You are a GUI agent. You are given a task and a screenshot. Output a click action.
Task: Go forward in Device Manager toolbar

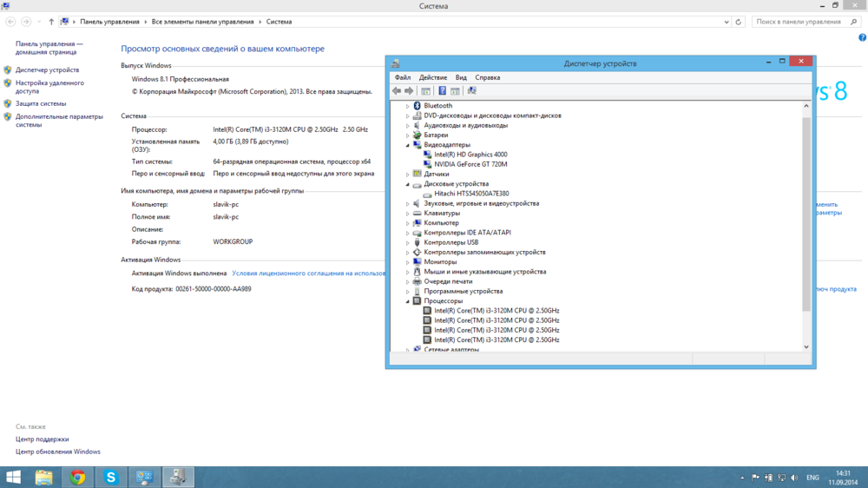pos(409,91)
